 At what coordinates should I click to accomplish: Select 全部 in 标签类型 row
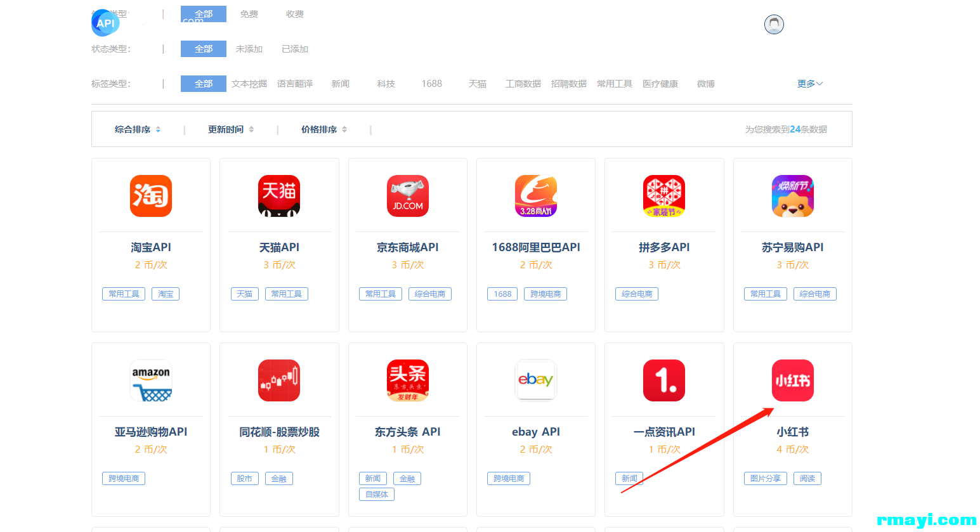pos(204,84)
